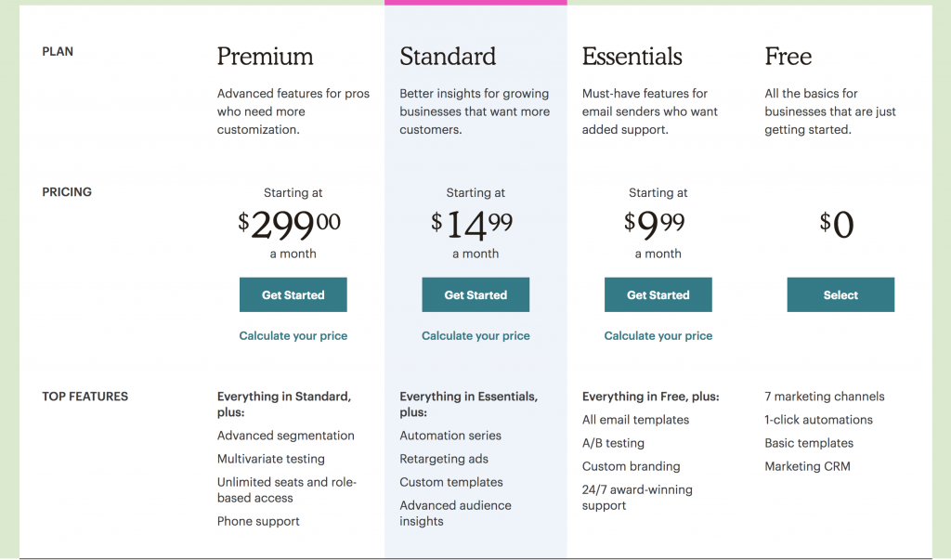Open Calculate your price under Essentials

click(658, 335)
